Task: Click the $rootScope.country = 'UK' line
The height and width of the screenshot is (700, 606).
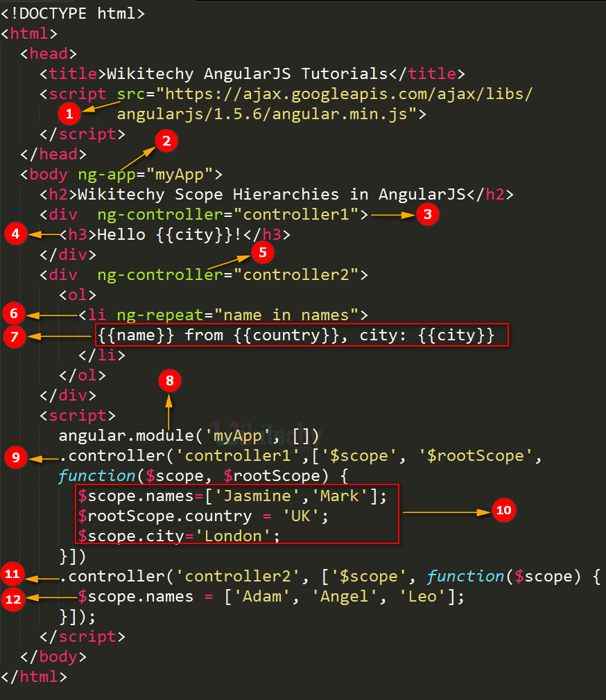Action: (x=203, y=516)
